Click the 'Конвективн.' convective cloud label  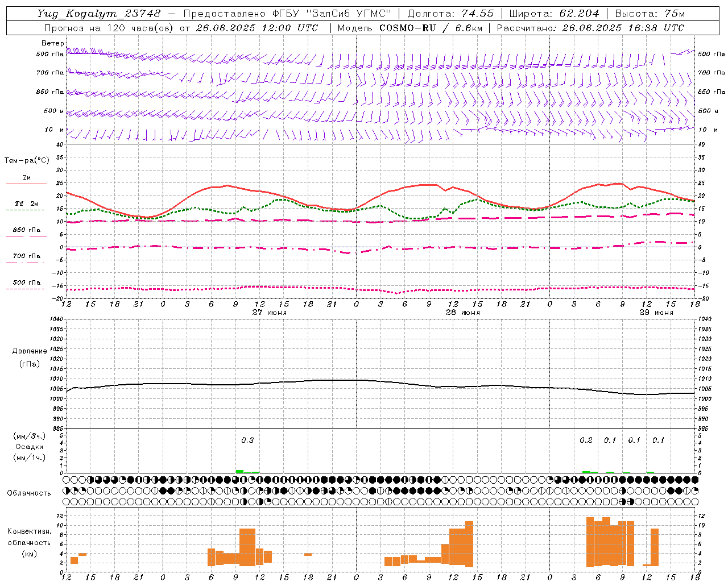tap(30, 531)
